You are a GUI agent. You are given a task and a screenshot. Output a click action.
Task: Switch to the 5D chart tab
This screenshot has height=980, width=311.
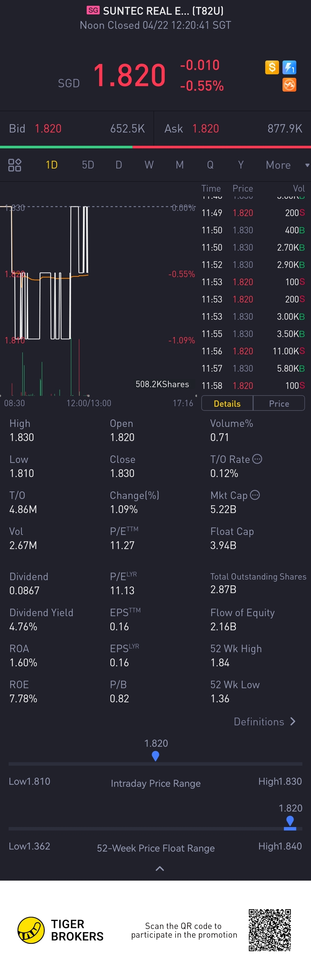(x=88, y=165)
